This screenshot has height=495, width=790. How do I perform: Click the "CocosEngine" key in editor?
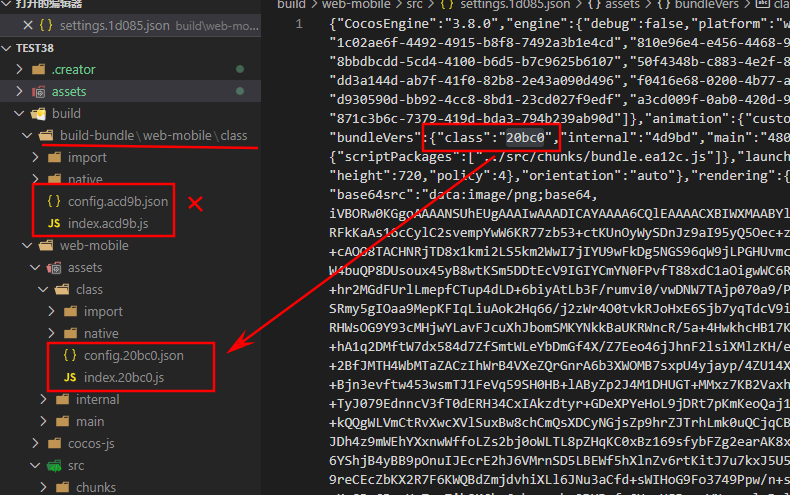tap(382, 24)
